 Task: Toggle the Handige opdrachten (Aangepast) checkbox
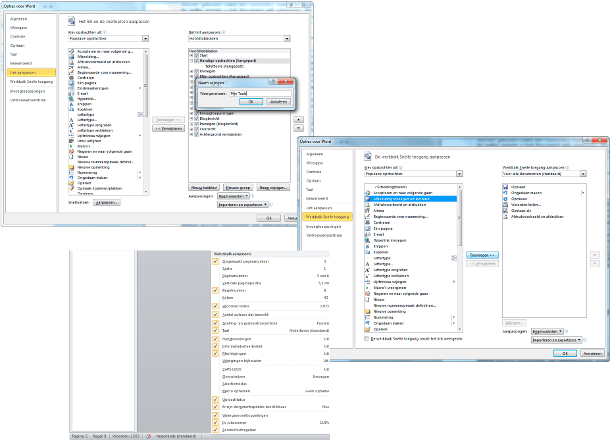[x=197, y=61]
